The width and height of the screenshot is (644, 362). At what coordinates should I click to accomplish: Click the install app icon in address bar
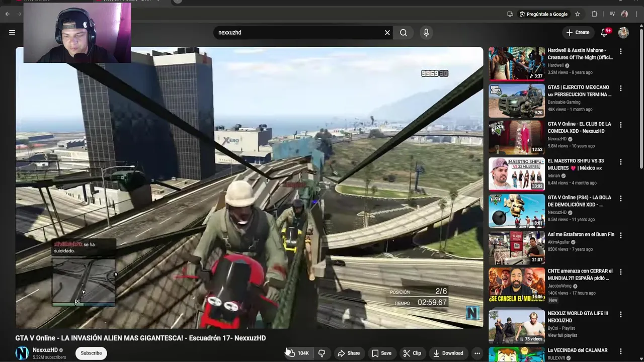[510, 14]
